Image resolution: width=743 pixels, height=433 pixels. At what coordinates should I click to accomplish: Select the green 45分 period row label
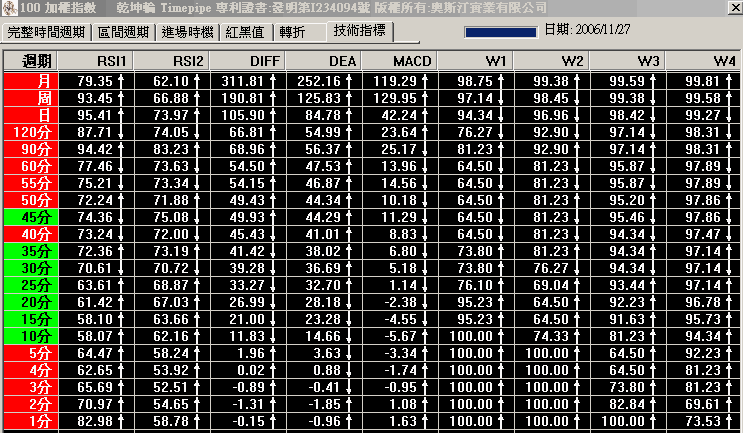pyautogui.click(x=30, y=217)
